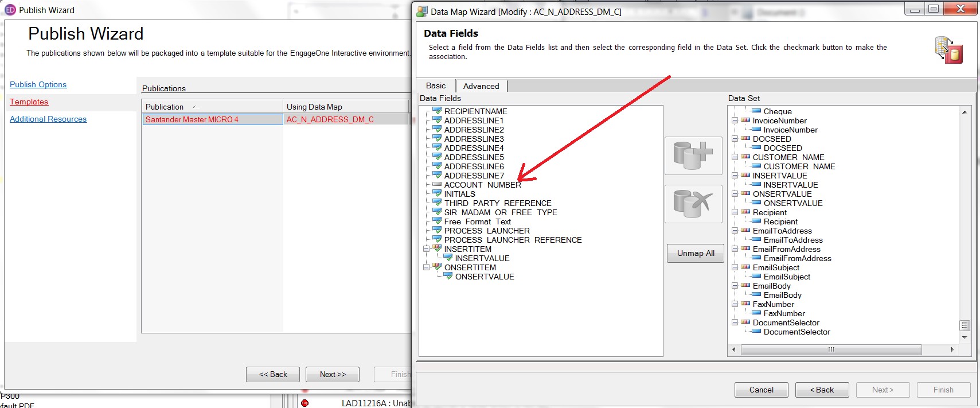Collapse the EmailToAddress node in Data Set

[735, 231]
